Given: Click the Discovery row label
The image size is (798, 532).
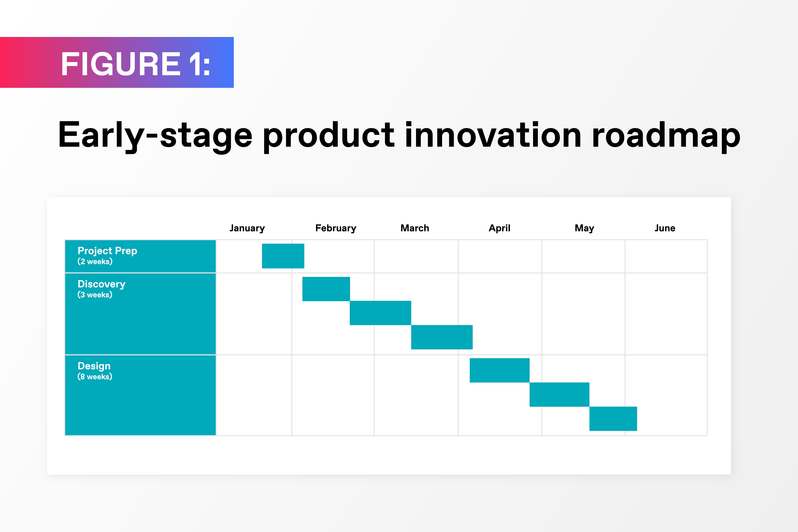Looking at the screenshot, I should (x=101, y=284).
